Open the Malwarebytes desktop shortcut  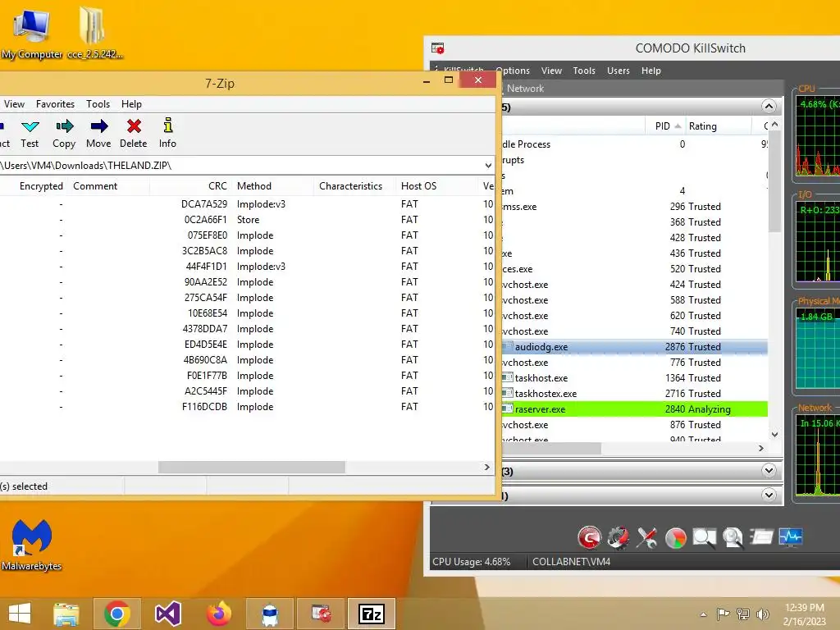click(x=32, y=545)
